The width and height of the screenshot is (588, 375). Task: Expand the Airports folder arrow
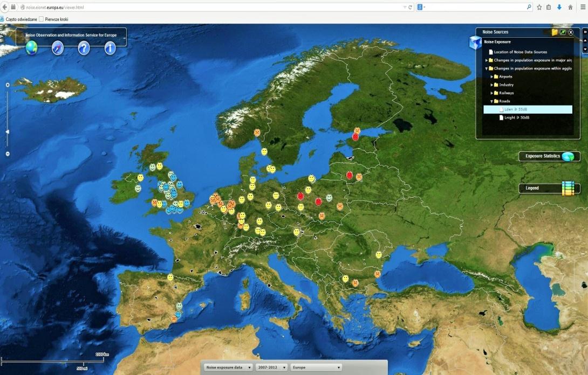[x=491, y=77]
